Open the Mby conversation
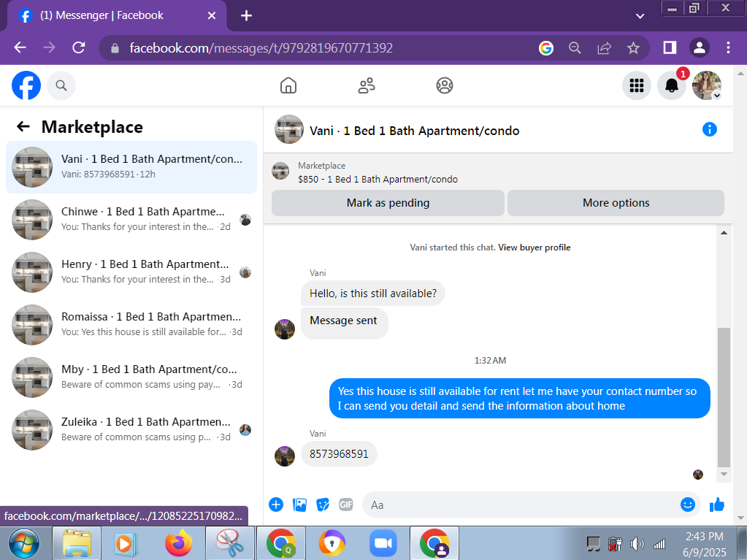 (131, 377)
